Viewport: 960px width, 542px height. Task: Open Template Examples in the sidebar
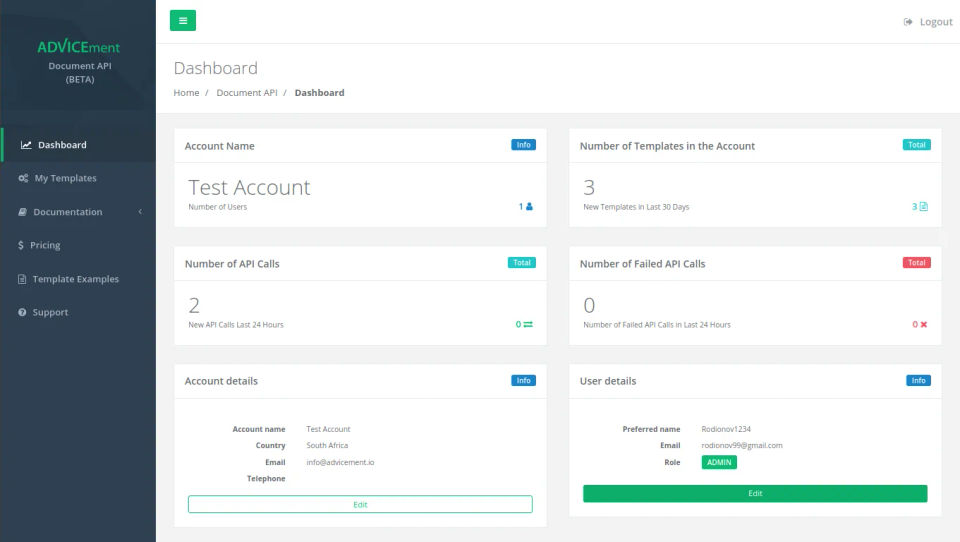(x=75, y=279)
